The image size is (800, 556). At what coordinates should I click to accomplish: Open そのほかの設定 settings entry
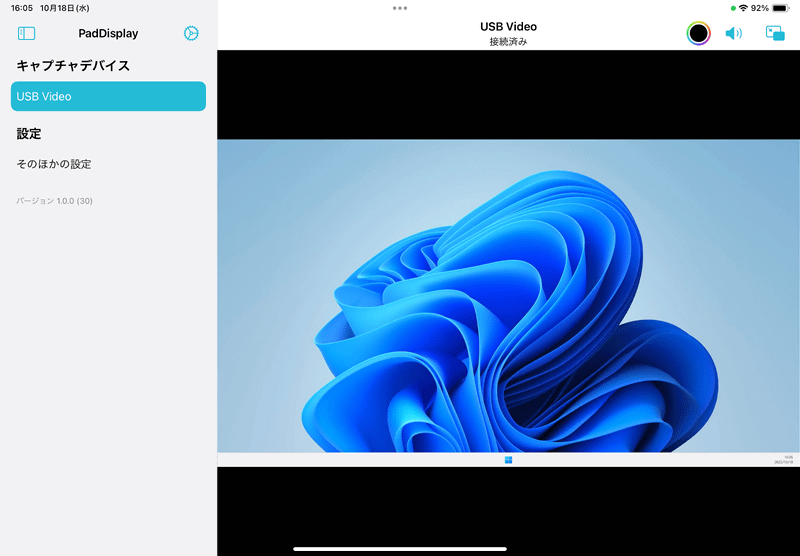(x=54, y=164)
